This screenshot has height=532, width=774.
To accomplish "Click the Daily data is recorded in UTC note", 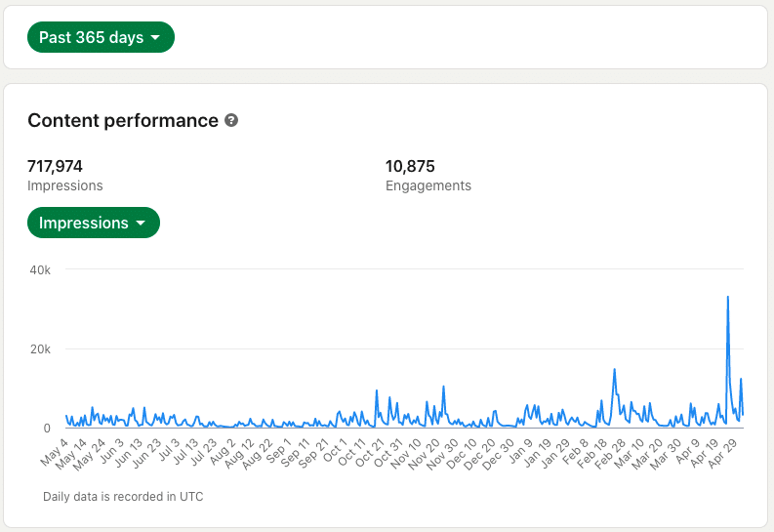I will [x=123, y=497].
